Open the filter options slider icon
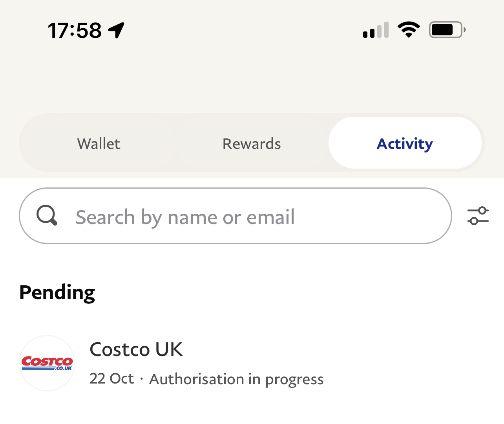504x424 pixels. (478, 216)
